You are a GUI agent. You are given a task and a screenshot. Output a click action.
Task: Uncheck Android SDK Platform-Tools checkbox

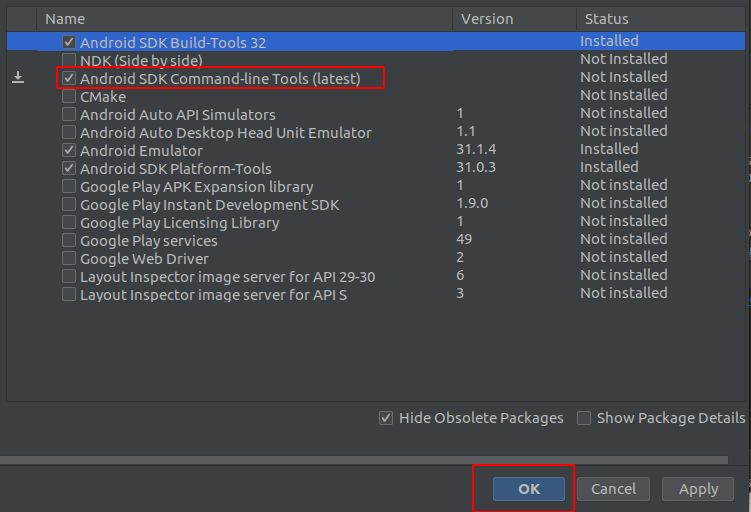tap(69, 168)
